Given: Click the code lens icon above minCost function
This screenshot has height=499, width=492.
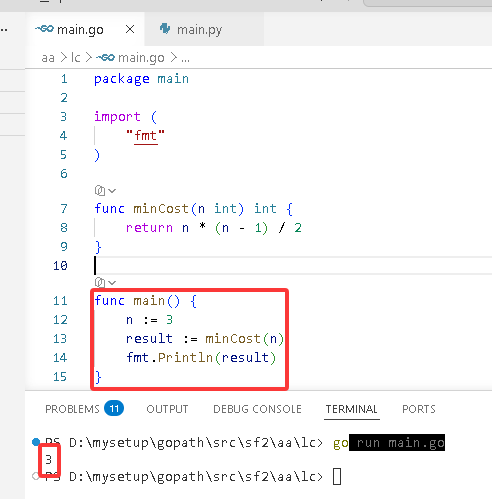Looking at the screenshot, I should [100, 190].
